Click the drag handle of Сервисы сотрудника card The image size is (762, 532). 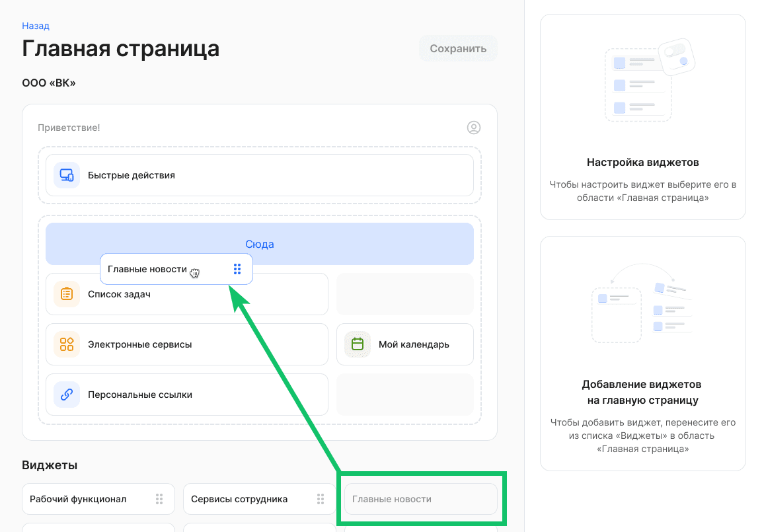point(321,499)
